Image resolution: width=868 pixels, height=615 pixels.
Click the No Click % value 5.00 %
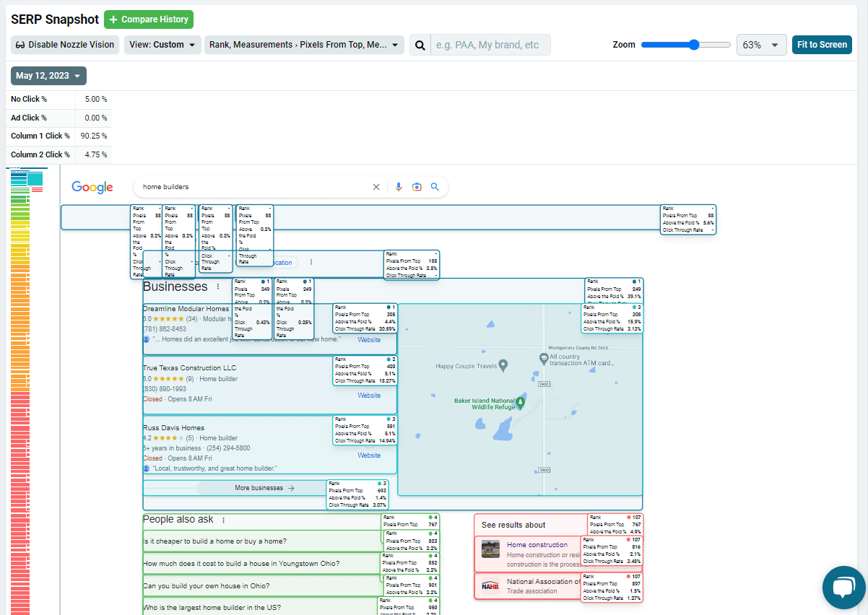point(96,99)
